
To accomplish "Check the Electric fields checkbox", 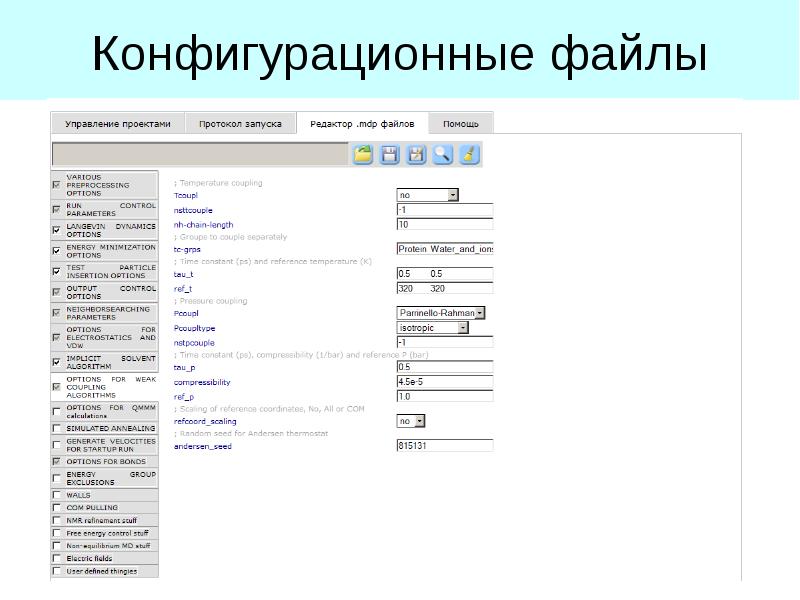I will tap(55, 558).
